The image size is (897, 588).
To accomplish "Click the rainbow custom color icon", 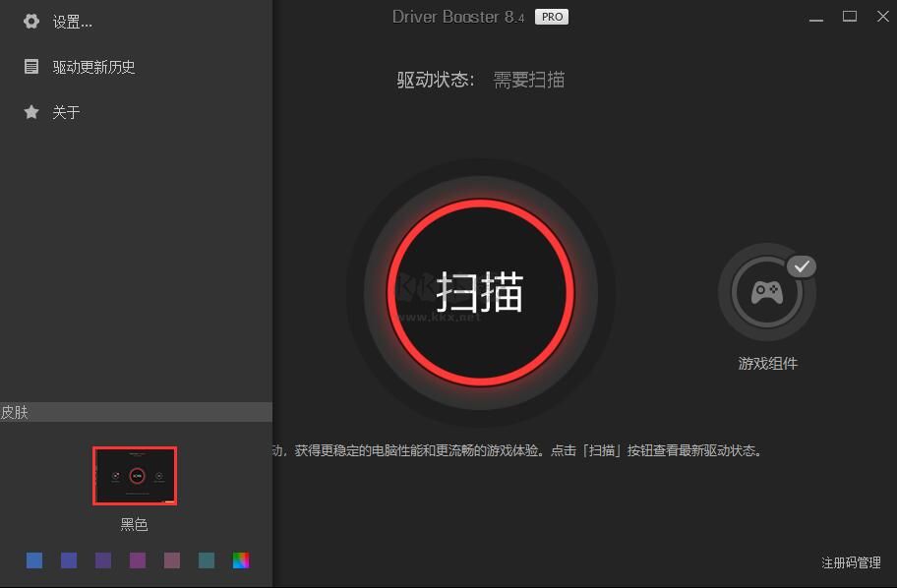I will click(242, 559).
